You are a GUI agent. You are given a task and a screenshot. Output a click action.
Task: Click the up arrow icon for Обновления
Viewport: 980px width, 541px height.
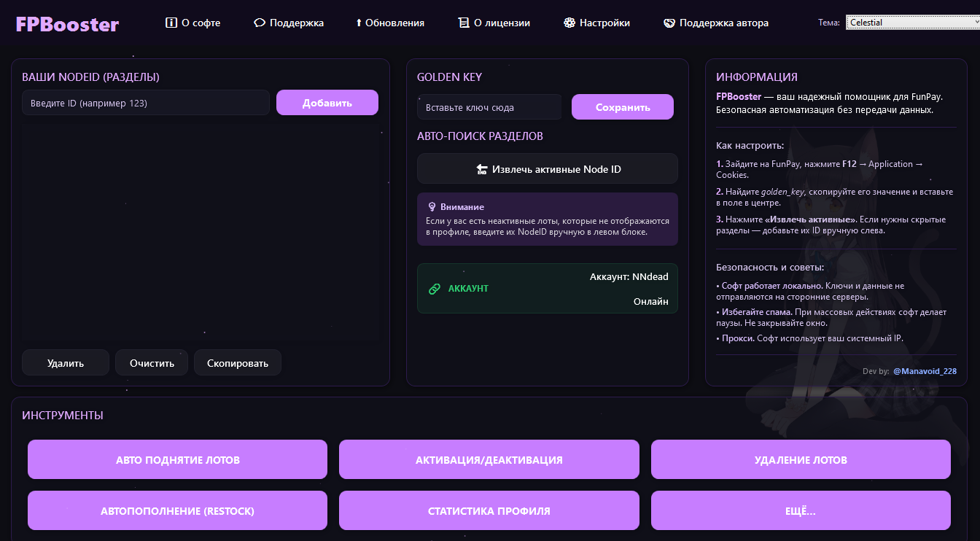[x=358, y=23]
